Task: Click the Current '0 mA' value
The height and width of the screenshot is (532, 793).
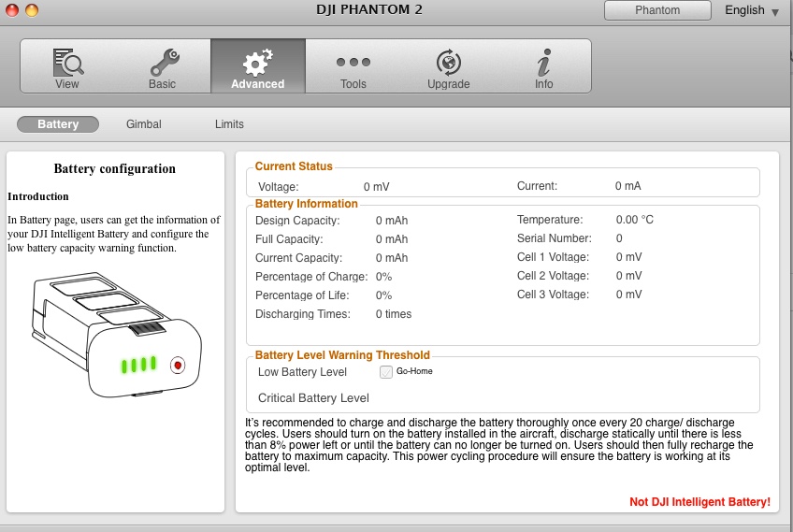Action: [x=627, y=186]
